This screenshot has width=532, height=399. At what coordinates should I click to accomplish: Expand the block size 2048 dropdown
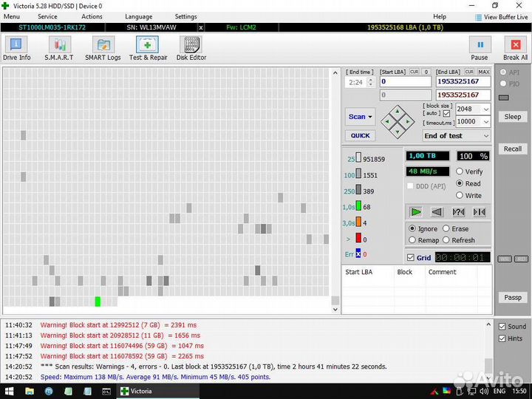click(486, 109)
